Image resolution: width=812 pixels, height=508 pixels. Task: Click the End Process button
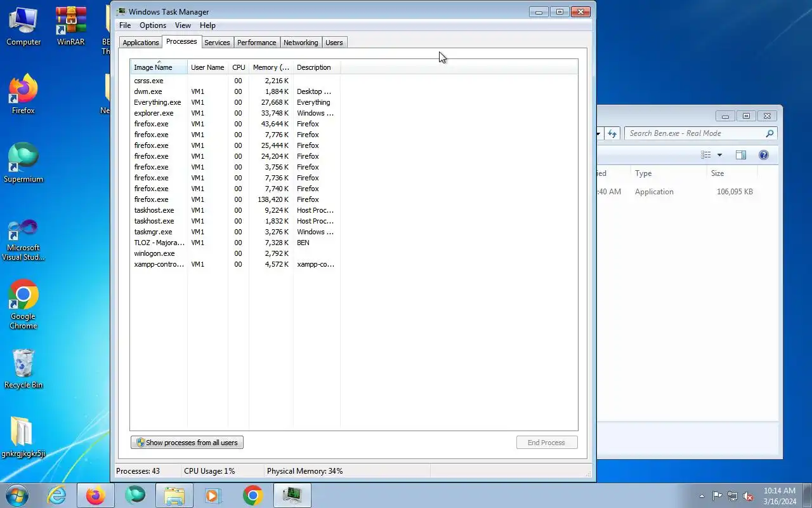tap(546, 443)
